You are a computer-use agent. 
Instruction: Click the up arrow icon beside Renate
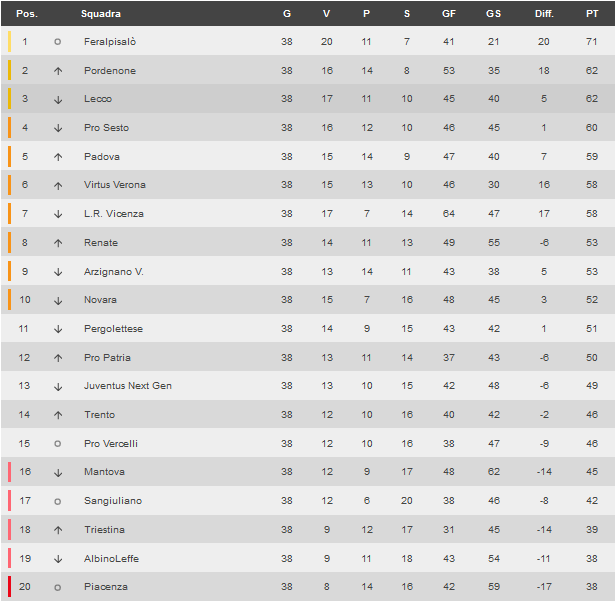[58, 243]
